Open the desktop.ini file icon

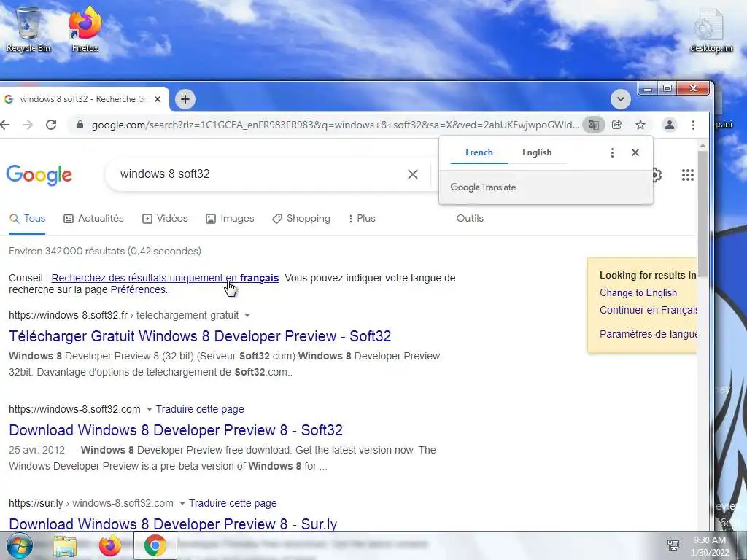(711, 31)
